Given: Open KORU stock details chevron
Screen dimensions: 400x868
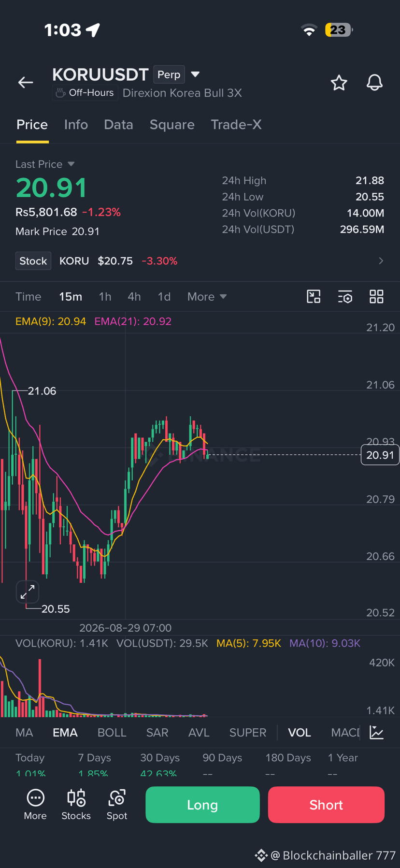Looking at the screenshot, I should (381, 261).
